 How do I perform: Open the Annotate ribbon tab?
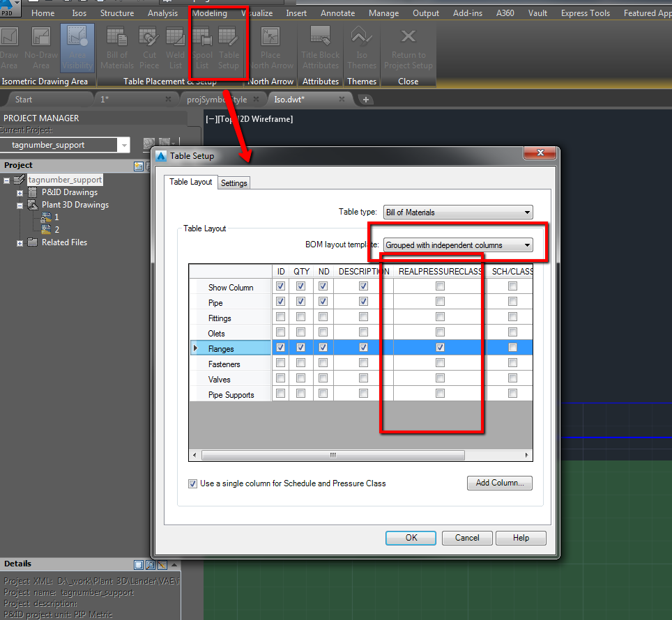click(337, 13)
